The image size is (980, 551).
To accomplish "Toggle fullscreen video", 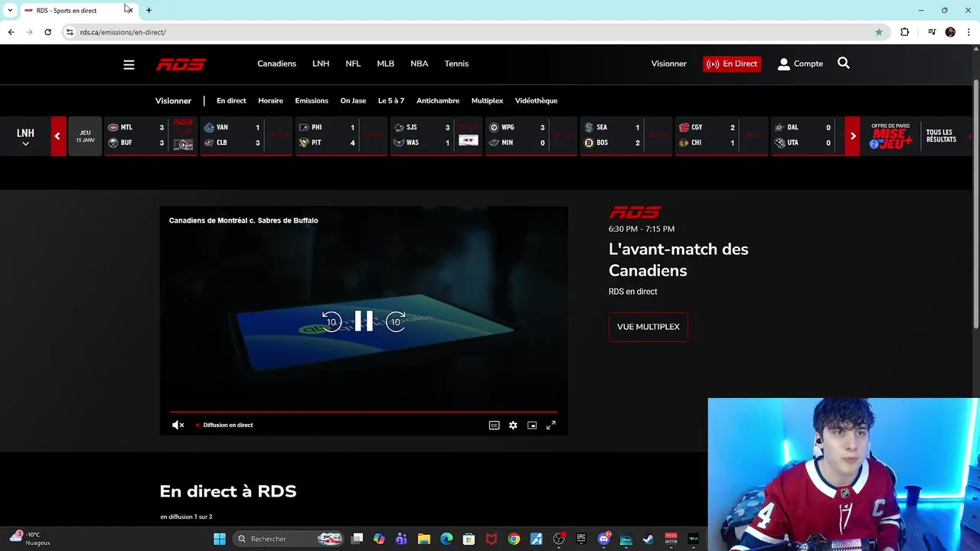I will (550, 425).
